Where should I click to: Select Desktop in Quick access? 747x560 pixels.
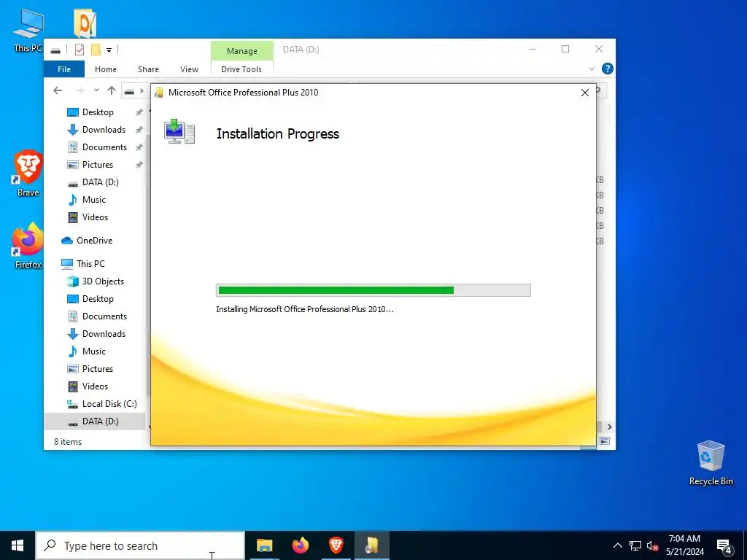[x=98, y=112]
